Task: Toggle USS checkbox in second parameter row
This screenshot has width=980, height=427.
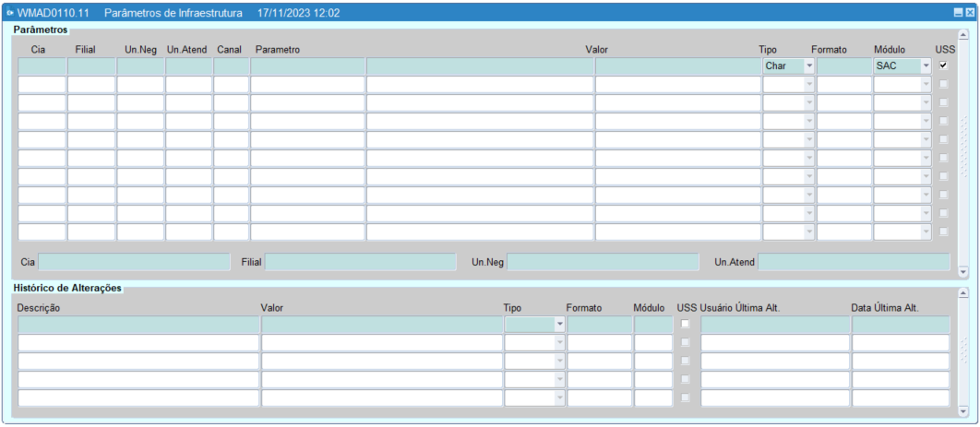Action: [943, 85]
